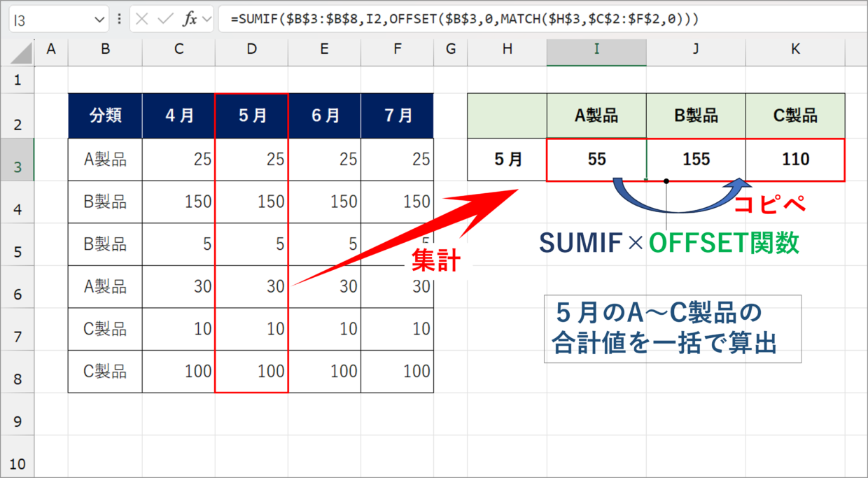Viewport: 868px width, 478px height.
Task: Select the text box 5月のA～C製品の合計値
Action: pyautogui.click(x=672, y=328)
